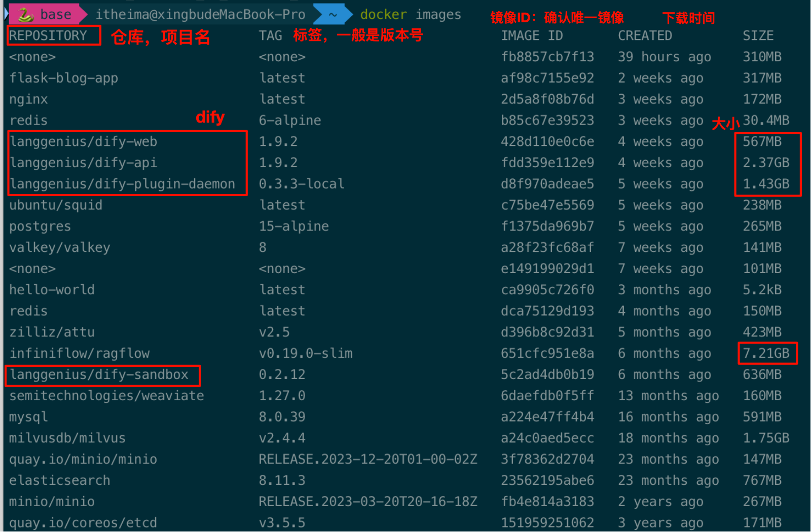Click the REPOSITORY column header
This screenshot has height=532, width=811.
click(x=48, y=35)
